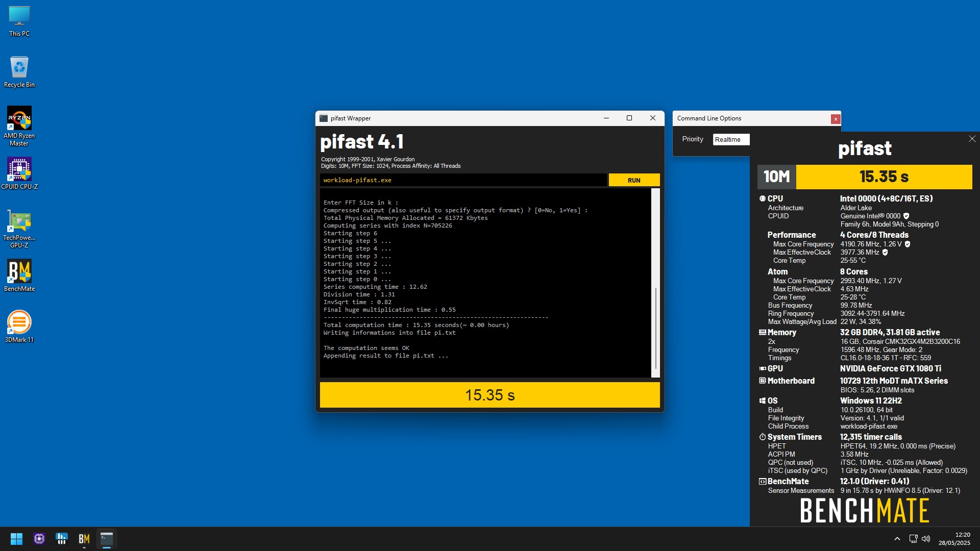
Task: Click the CPU section chip icon
Action: [763, 198]
